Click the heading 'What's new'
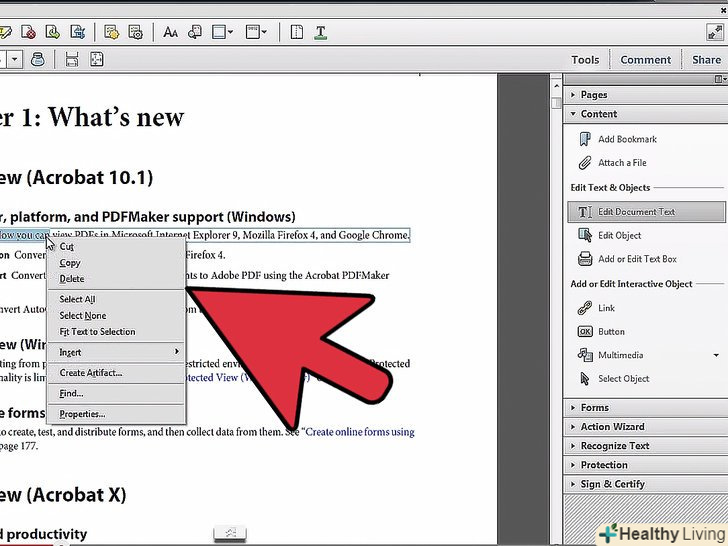 coord(116,117)
